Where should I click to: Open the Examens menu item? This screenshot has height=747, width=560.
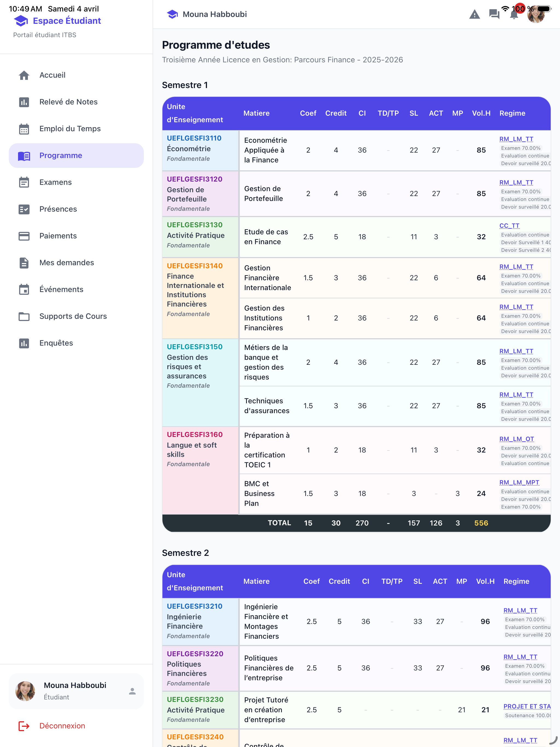click(x=76, y=182)
